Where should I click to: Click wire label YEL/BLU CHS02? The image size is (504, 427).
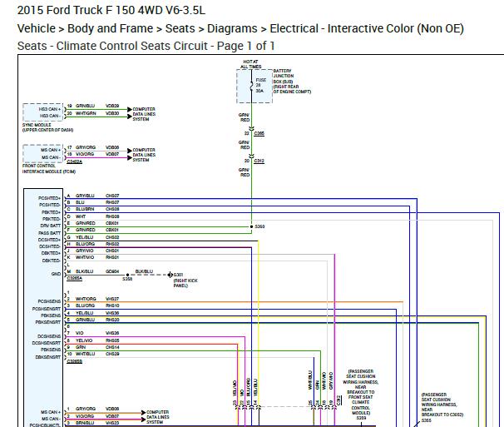tap(97, 237)
